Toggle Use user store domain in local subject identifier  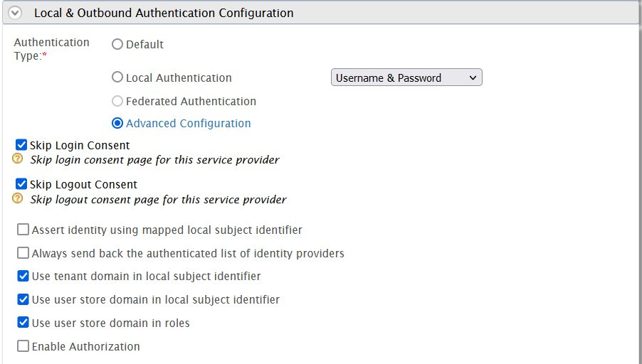pos(23,299)
